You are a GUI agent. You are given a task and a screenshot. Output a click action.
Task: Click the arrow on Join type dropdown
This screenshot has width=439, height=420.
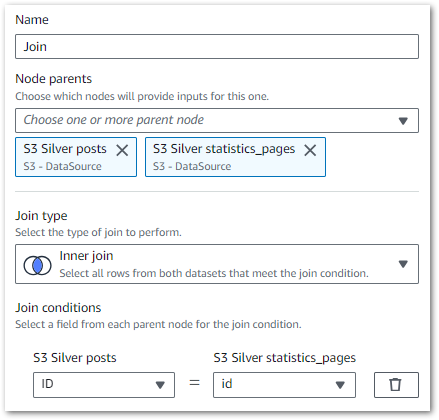(403, 264)
